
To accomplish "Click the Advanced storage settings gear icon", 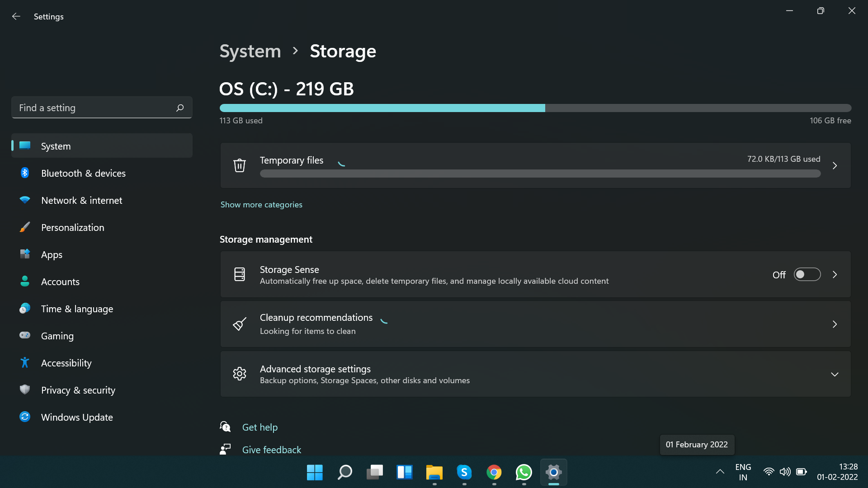I will (x=240, y=374).
